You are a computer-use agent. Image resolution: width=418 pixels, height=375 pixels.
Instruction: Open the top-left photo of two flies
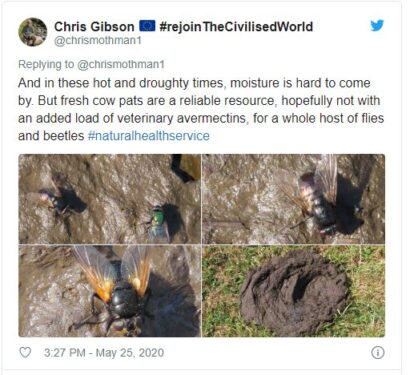click(110, 199)
